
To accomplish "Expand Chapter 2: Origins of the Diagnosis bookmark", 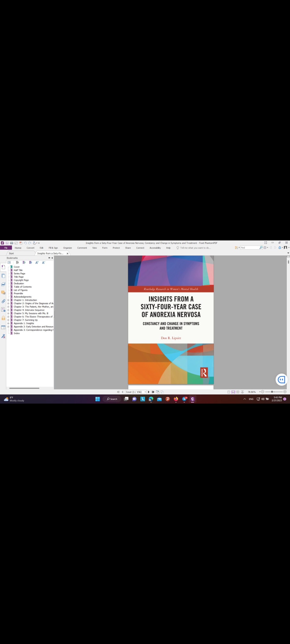I will (x=8, y=303).
